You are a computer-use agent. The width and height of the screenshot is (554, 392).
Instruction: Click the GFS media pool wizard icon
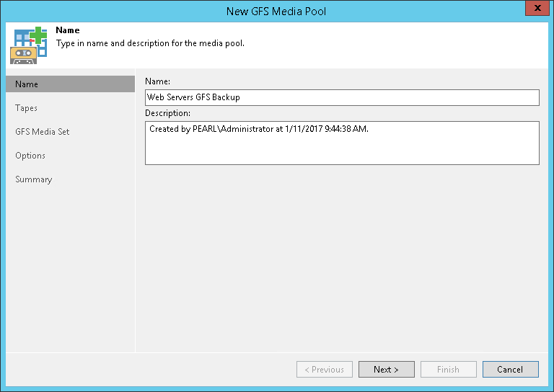coord(28,45)
